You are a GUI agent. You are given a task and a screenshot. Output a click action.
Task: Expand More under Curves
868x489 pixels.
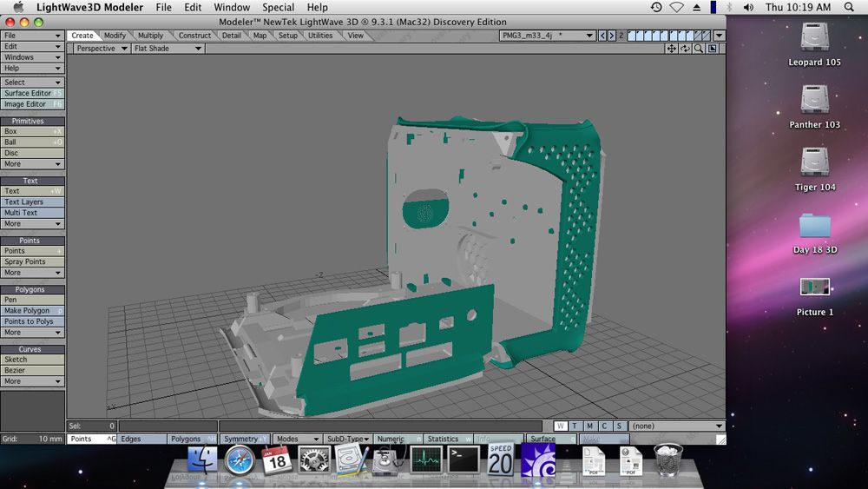pos(32,381)
